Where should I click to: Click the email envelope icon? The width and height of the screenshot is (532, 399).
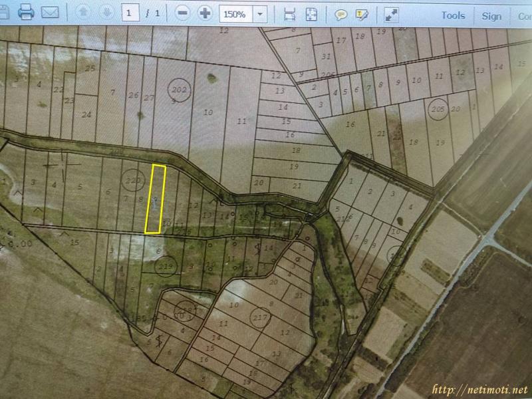pyautogui.click(x=50, y=13)
